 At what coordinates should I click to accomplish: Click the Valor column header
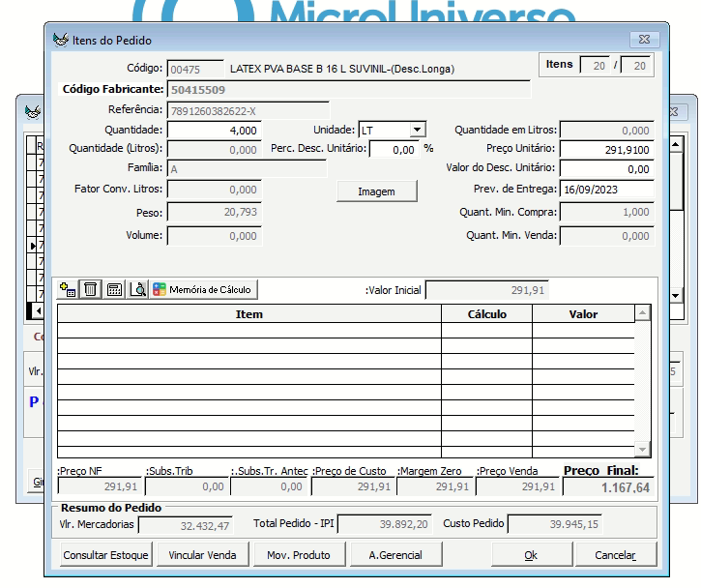coord(583,314)
